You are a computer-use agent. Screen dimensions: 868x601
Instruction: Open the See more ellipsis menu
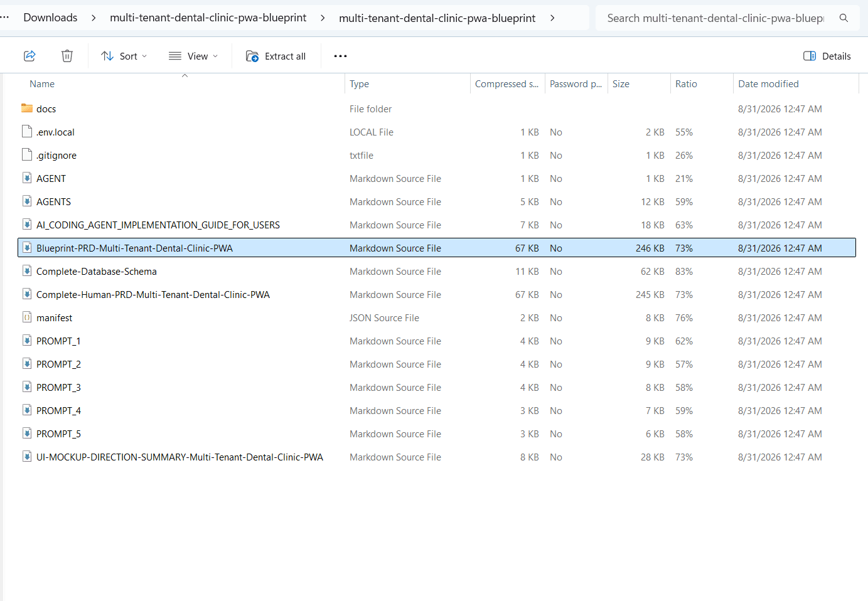pyautogui.click(x=340, y=56)
